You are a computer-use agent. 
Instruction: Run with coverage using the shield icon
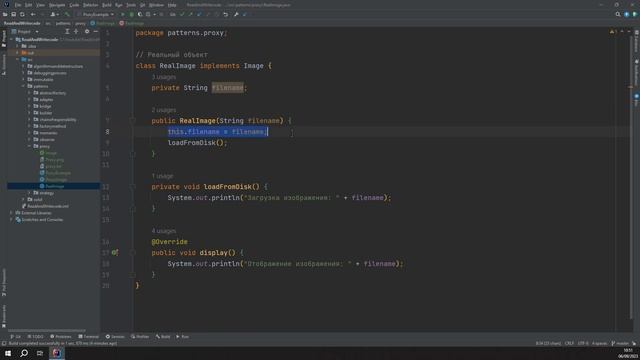[x=140, y=14]
